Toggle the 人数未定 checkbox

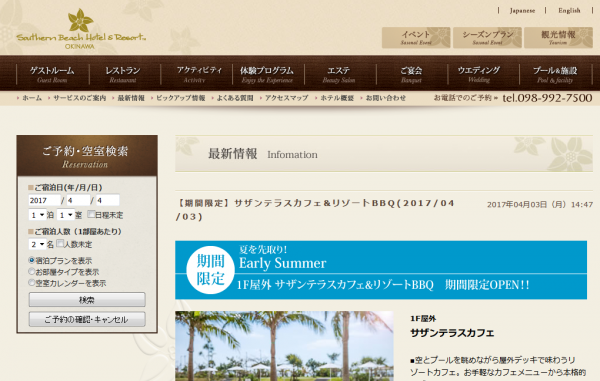click(60, 243)
